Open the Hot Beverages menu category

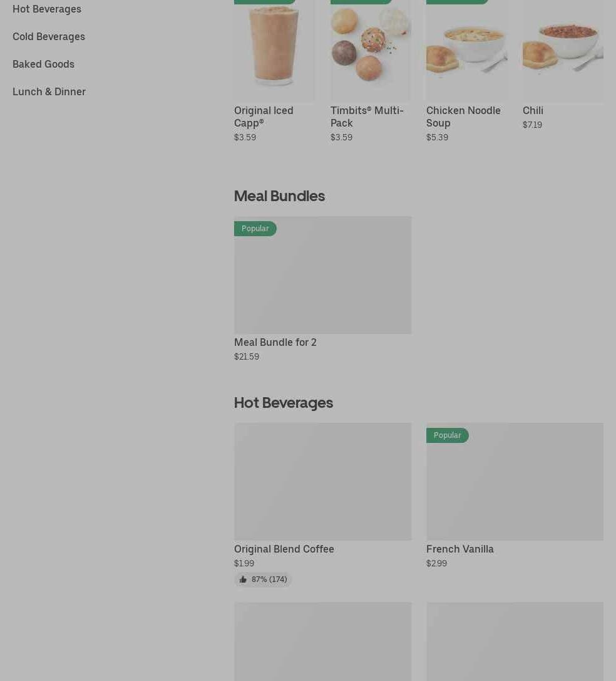coord(47,9)
